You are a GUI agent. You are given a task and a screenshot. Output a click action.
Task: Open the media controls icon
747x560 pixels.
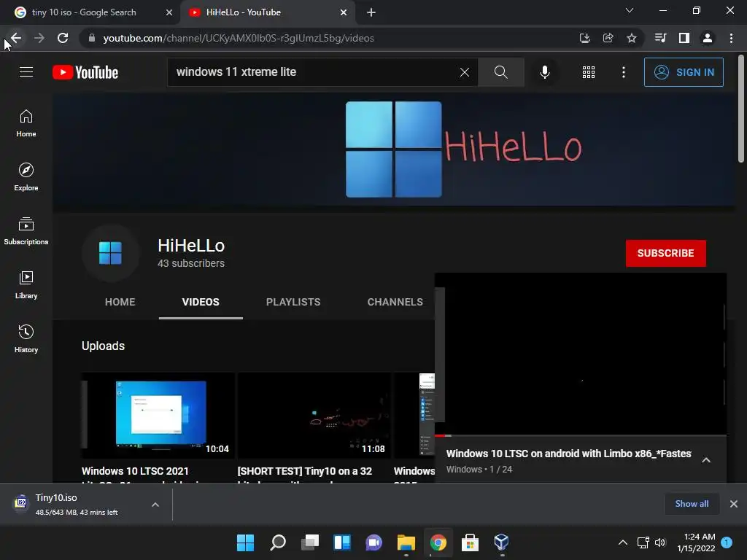[660, 38]
